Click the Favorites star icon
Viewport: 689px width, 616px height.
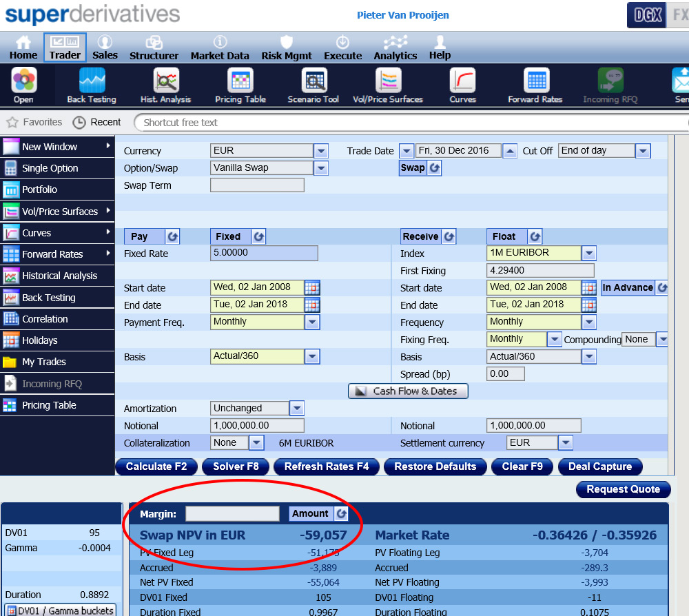pyautogui.click(x=12, y=122)
